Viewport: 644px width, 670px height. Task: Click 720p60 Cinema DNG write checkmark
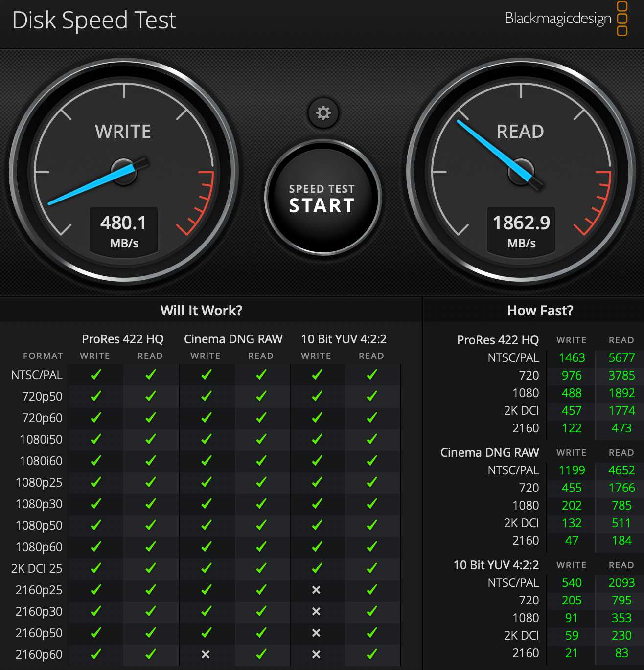click(207, 418)
